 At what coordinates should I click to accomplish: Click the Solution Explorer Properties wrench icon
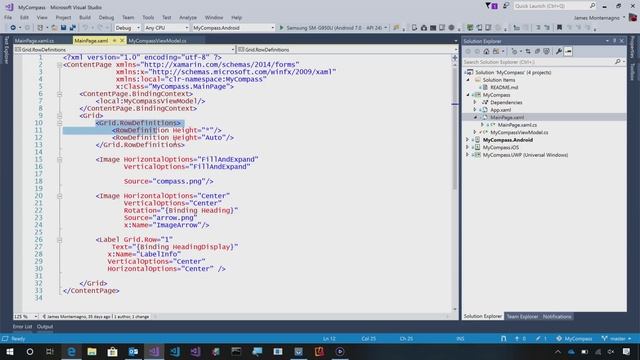click(x=559, y=51)
